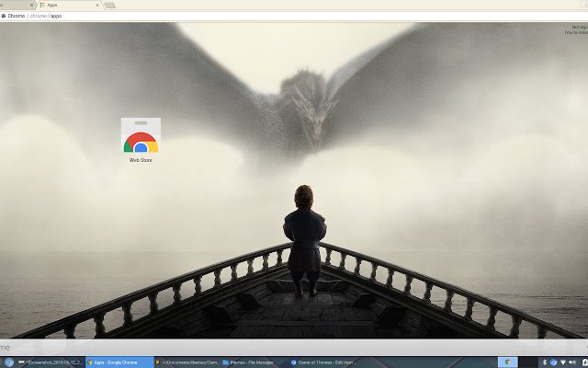Switch to themes - File Manager taskbar item
The height and width of the screenshot is (368, 588).
click(x=255, y=362)
